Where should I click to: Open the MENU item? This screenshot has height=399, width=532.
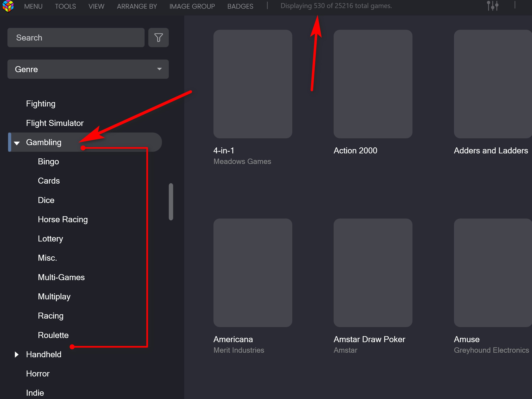(33, 6)
